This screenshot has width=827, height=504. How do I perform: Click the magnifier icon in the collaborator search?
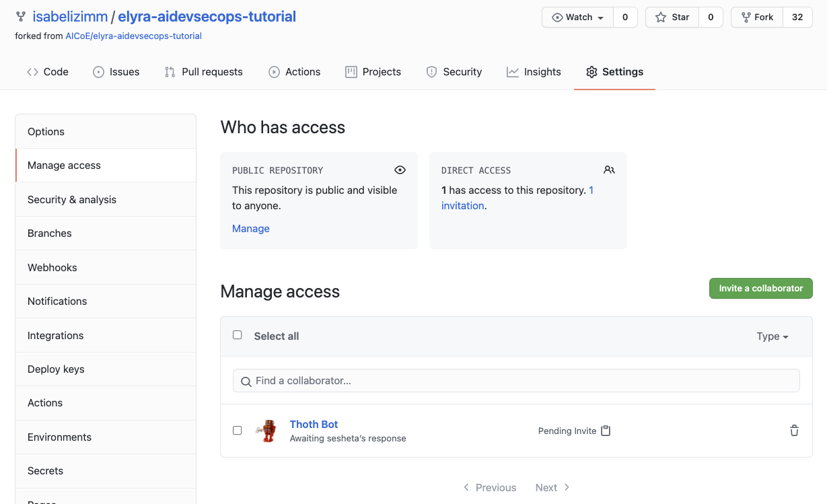246,382
